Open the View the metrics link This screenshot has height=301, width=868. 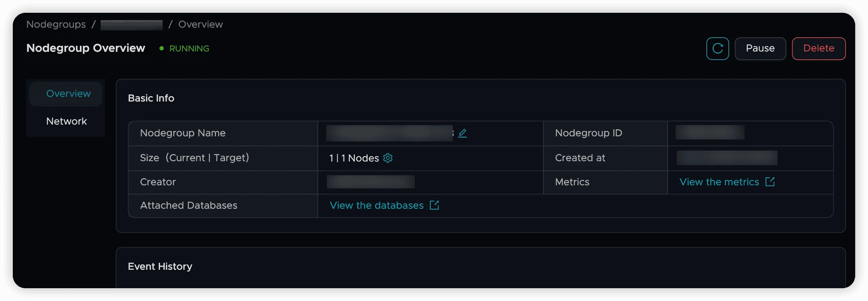pyautogui.click(x=719, y=182)
